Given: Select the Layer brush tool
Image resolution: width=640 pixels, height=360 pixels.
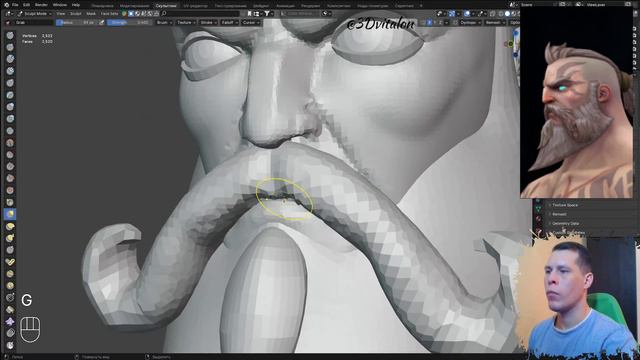Looking at the screenshot, I should point(10,95).
